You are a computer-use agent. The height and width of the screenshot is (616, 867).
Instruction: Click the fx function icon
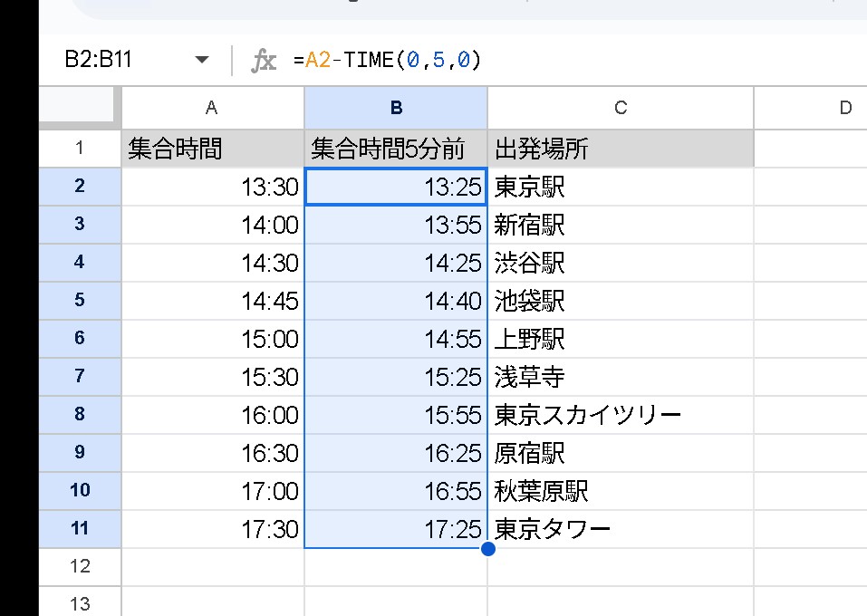point(263,61)
